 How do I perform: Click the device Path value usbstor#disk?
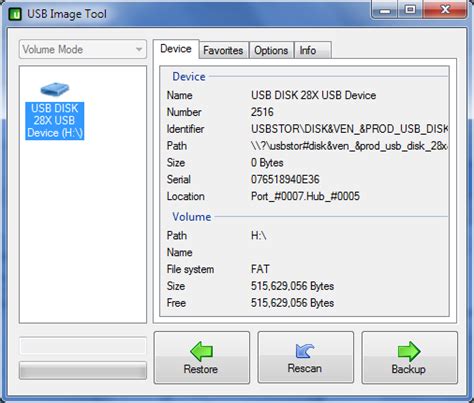pos(349,146)
